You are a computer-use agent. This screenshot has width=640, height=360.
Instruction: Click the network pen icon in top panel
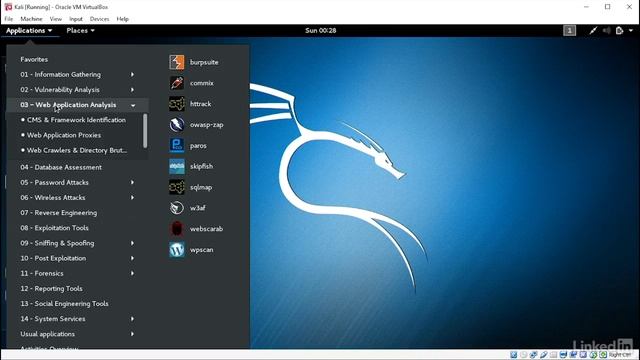pyautogui.click(x=593, y=31)
